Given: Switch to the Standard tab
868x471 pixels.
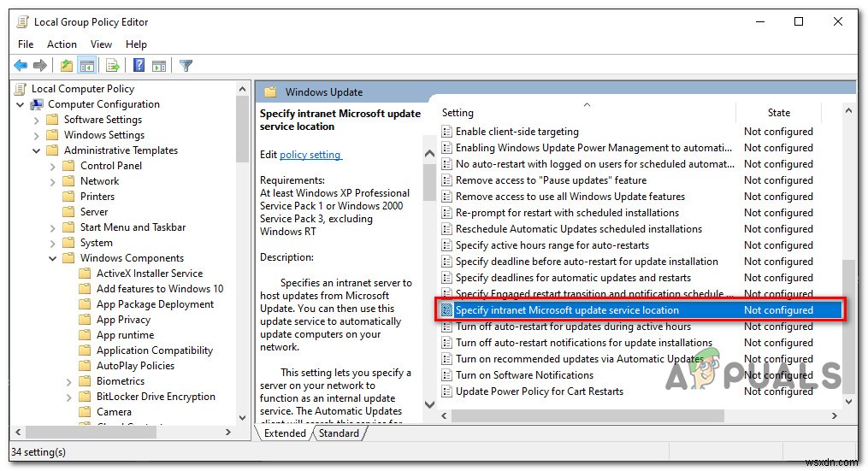Looking at the screenshot, I should pyautogui.click(x=339, y=433).
